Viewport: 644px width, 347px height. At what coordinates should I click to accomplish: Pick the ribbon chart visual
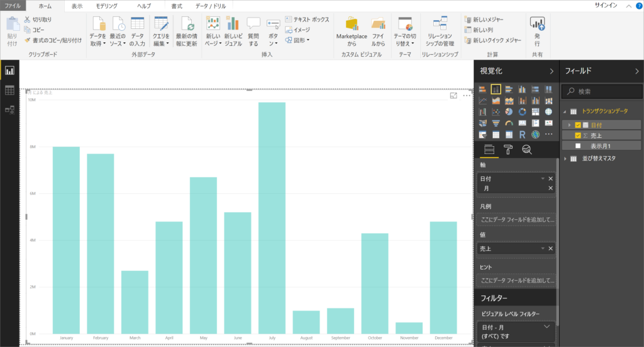(x=548, y=101)
